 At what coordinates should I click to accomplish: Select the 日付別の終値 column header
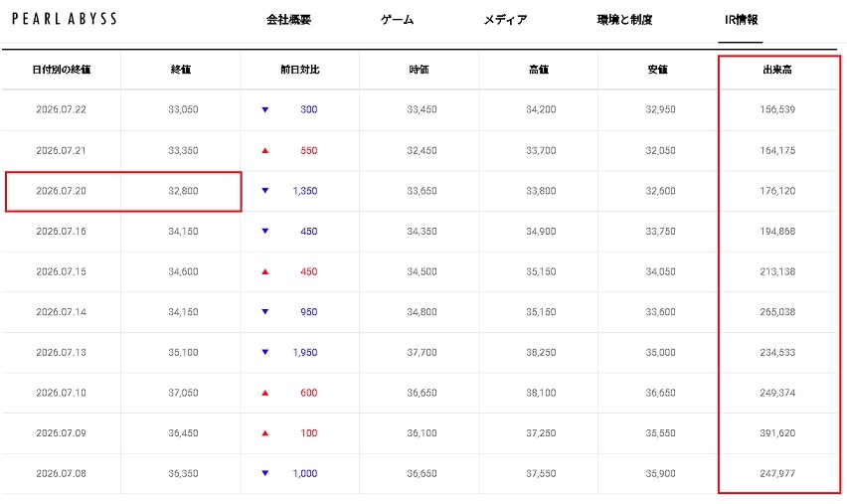pyautogui.click(x=61, y=70)
